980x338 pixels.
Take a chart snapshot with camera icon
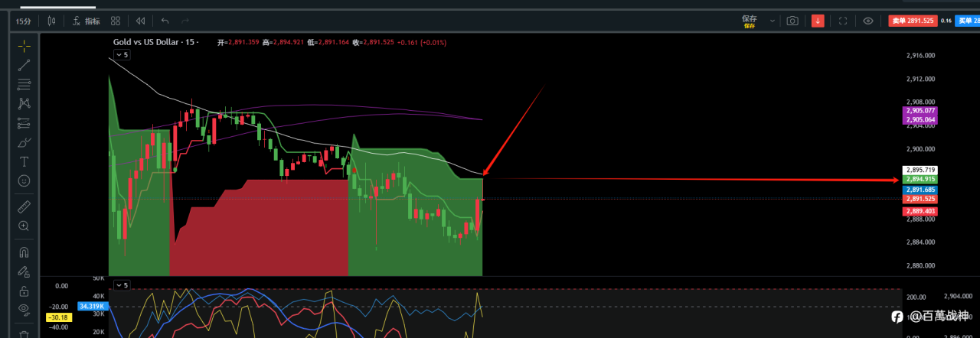point(792,21)
